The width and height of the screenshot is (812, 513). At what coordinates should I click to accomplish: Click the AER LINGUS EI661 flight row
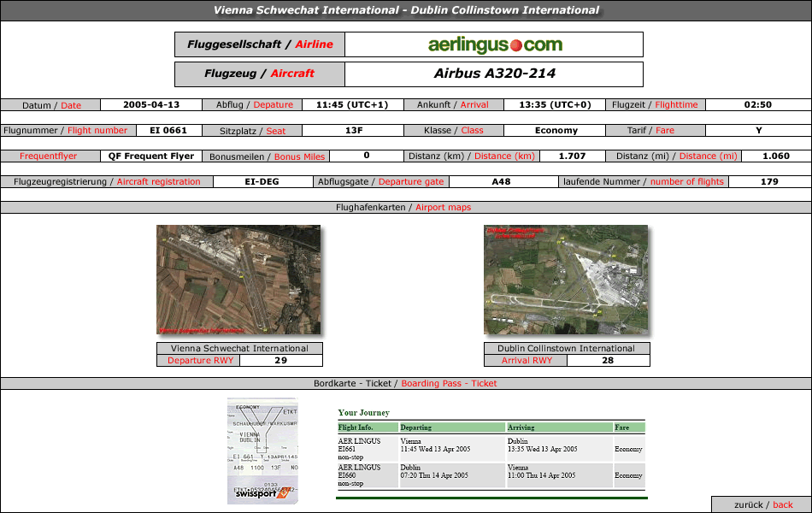491,449
